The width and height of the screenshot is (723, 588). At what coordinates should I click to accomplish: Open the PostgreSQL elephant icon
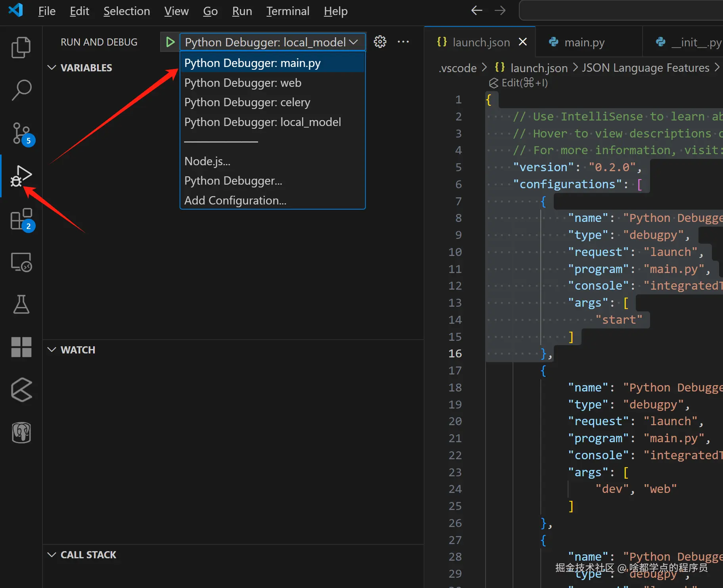tap(21, 432)
